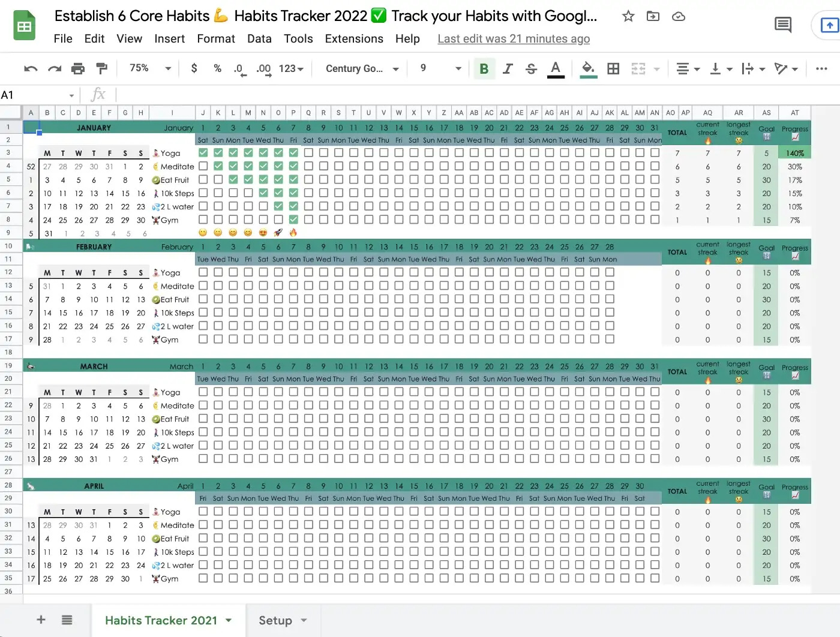The image size is (840, 637).
Task: Toggle bold formatting
Action: point(484,69)
